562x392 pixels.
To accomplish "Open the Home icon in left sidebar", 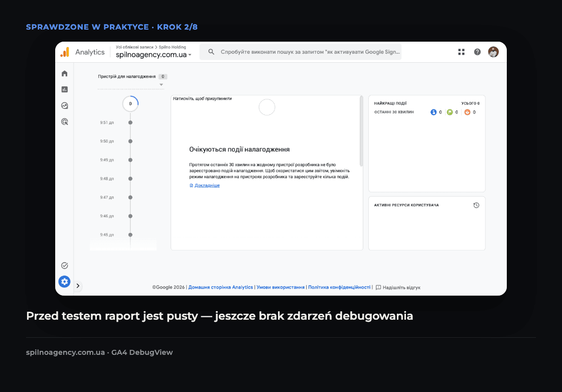I will coord(65,73).
